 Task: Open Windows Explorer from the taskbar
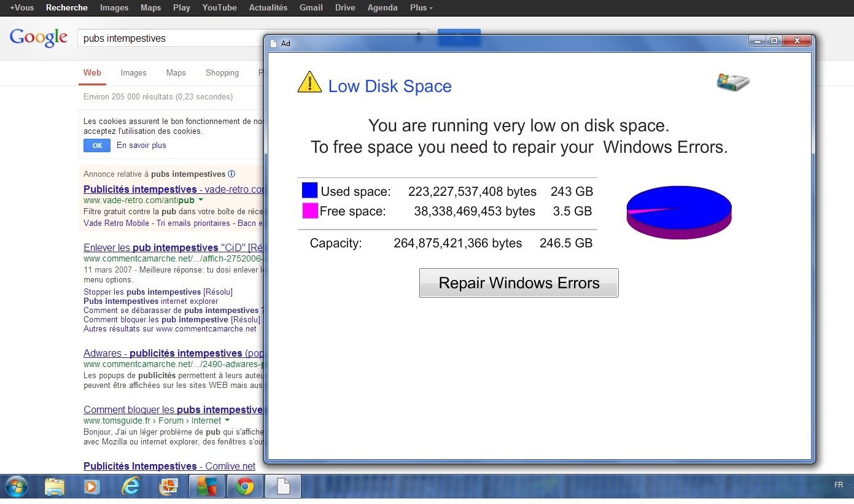pos(55,487)
